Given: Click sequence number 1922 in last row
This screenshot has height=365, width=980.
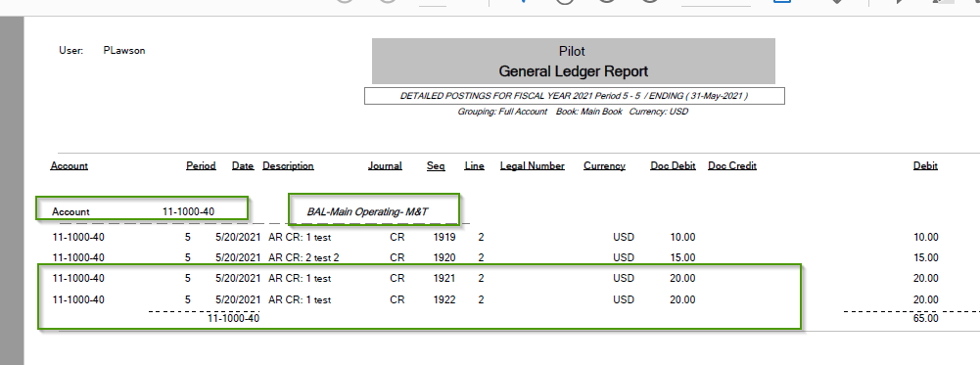Looking at the screenshot, I should (x=444, y=300).
